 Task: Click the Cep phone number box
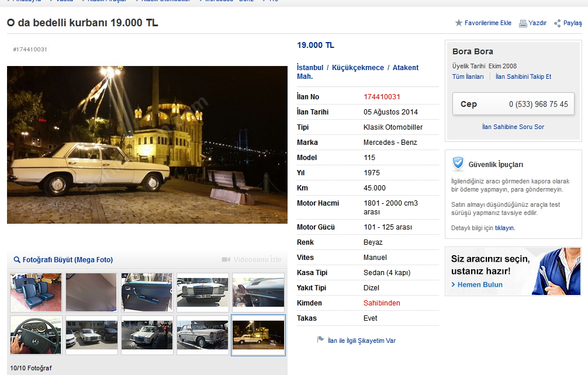pyautogui.click(x=513, y=104)
